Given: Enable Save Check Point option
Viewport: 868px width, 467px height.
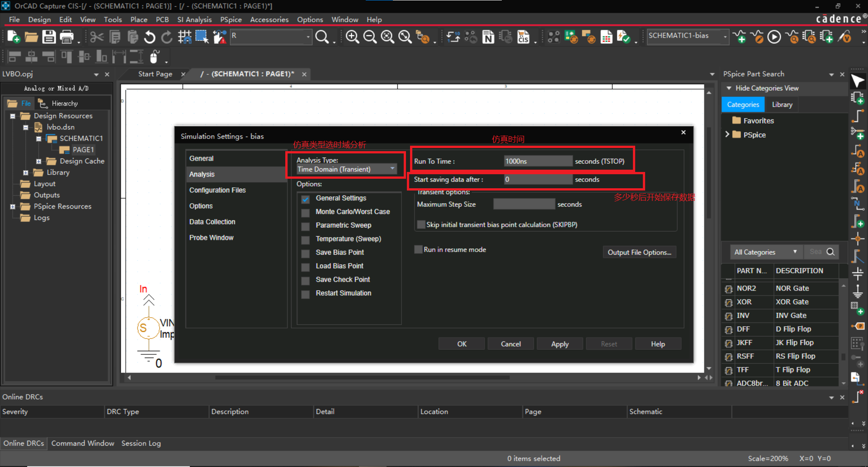Looking at the screenshot, I should click(x=306, y=281).
